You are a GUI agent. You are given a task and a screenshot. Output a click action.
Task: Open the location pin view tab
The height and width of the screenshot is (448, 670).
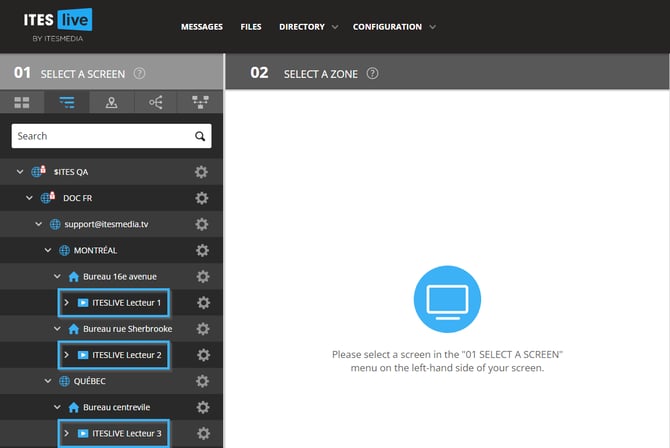point(111,102)
